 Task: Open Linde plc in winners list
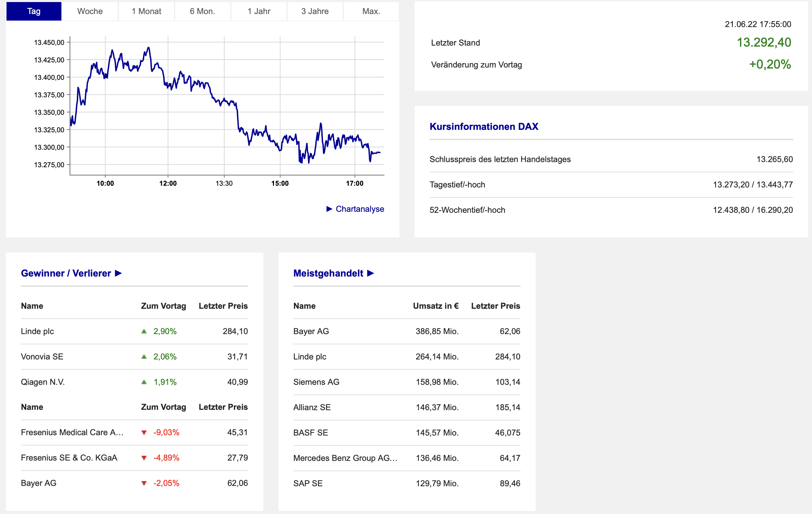coord(37,331)
